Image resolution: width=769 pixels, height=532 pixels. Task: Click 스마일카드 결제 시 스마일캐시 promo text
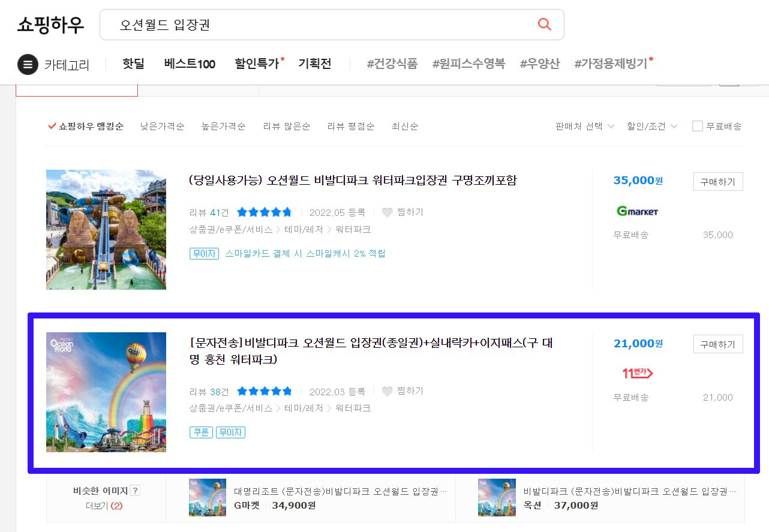click(305, 253)
